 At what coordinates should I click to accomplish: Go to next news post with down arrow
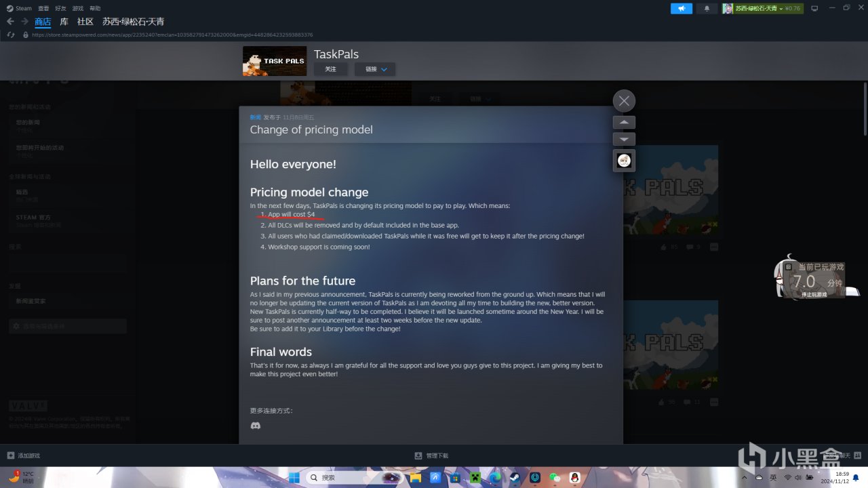click(x=624, y=139)
